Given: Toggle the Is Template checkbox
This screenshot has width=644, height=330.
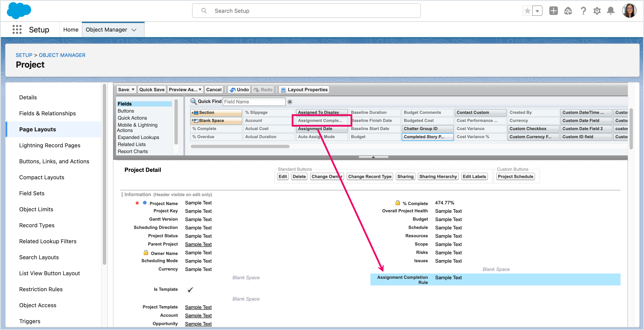Looking at the screenshot, I should pyautogui.click(x=190, y=290).
